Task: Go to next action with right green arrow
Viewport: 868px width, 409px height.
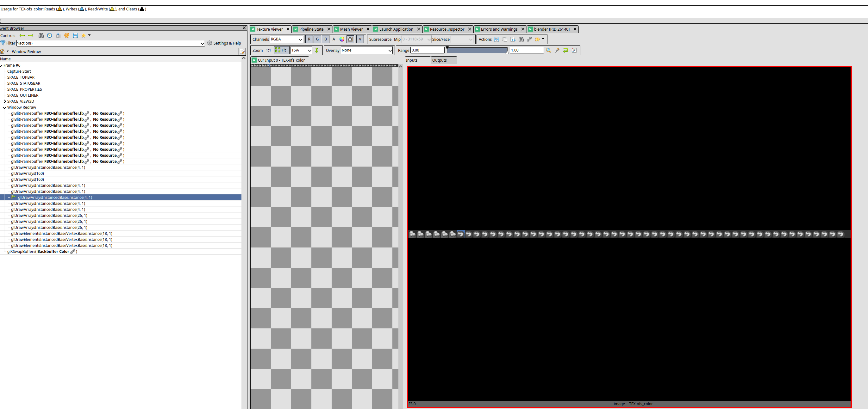Action: click(31, 35)
